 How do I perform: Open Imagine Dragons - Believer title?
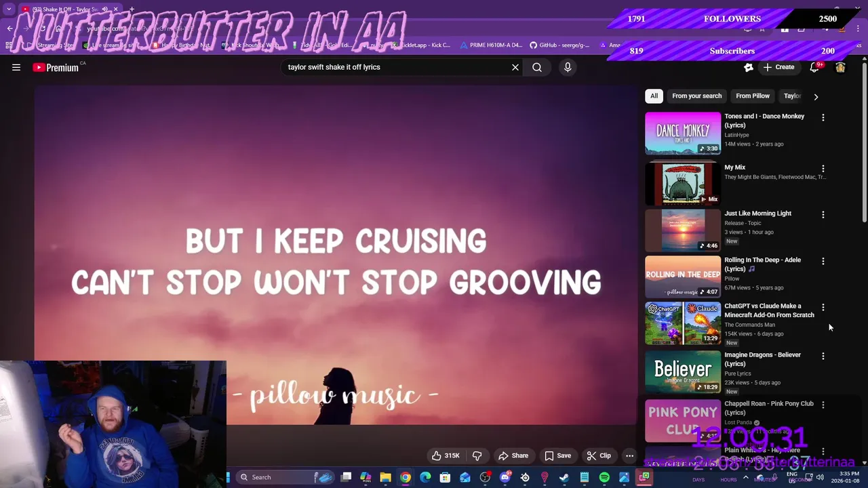pos(762,359)
